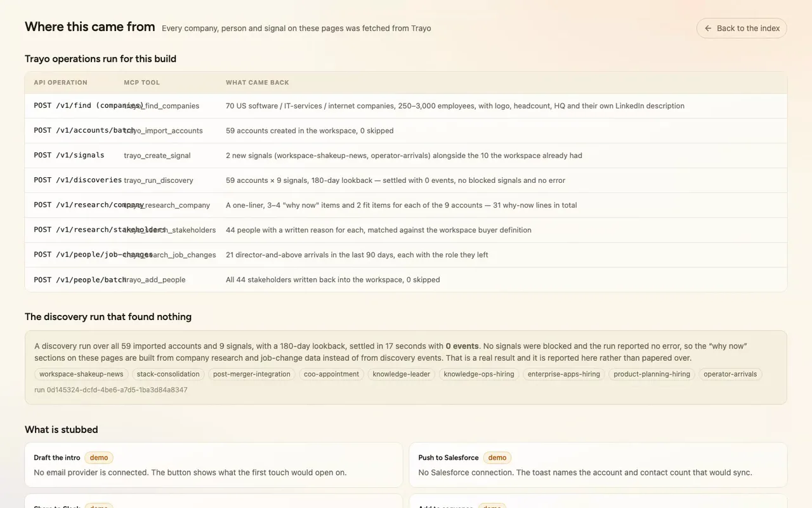Click the product-planning-hiring chip
The width and height of the screenshot is (812, 508).
click(x=652, y=374)
